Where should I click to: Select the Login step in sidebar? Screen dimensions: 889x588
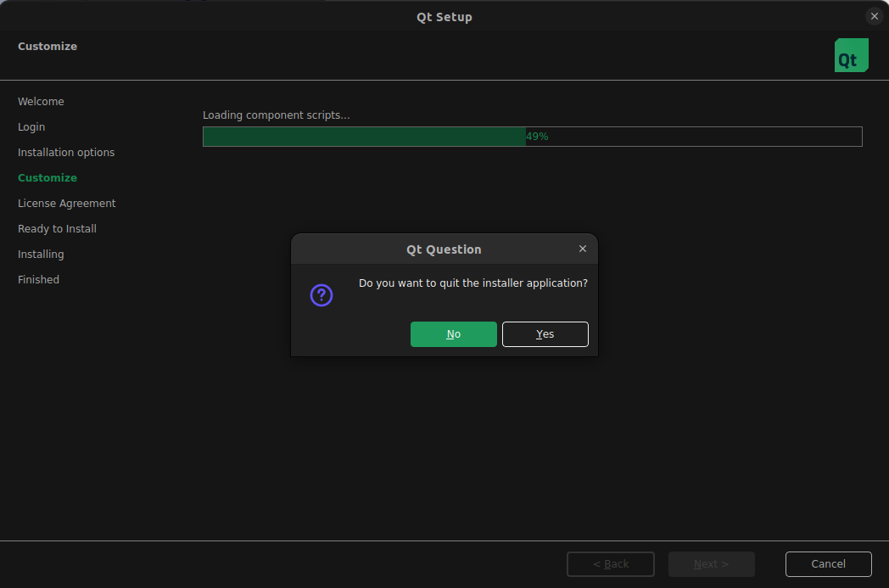coord(31,127)
